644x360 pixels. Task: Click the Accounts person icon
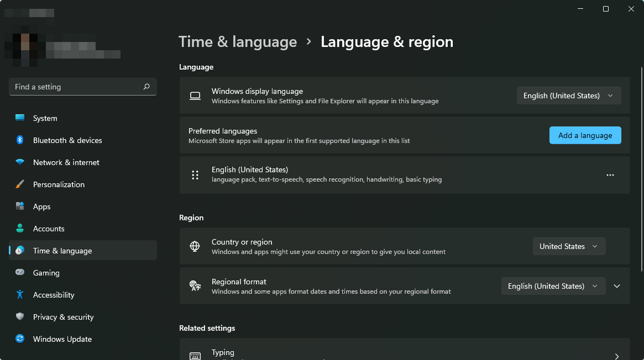pos(20,228)
